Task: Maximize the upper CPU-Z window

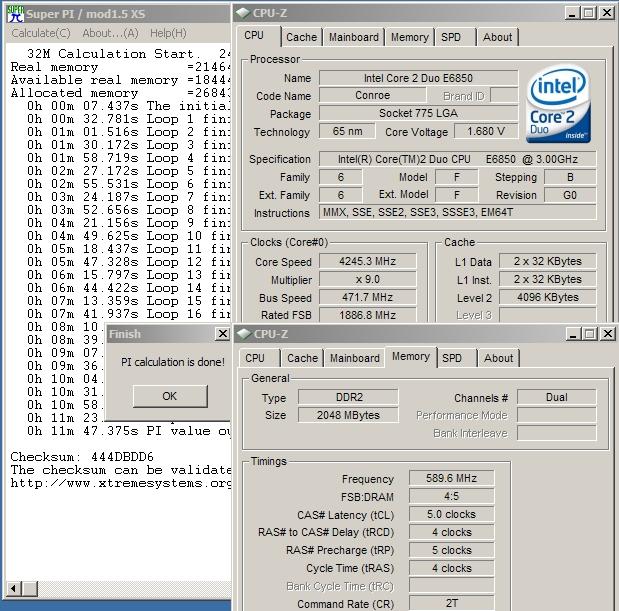Action: tap(589, 13)
